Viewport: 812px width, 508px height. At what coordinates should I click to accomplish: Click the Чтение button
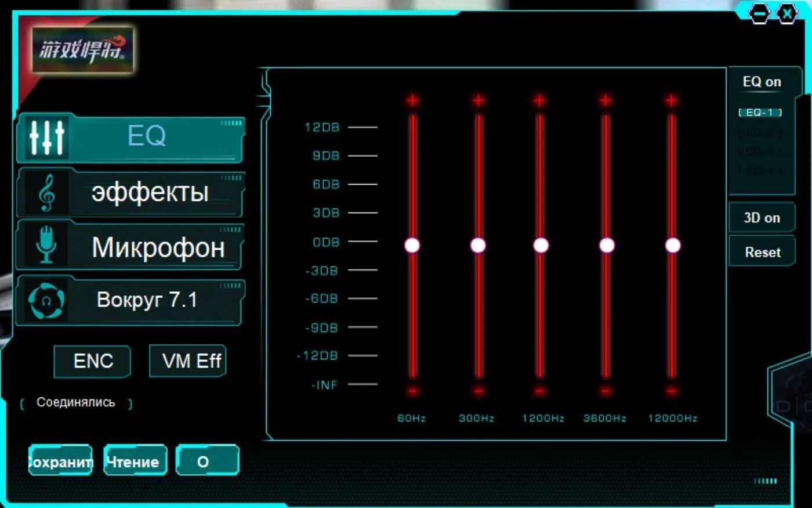[x=135, y=460]
